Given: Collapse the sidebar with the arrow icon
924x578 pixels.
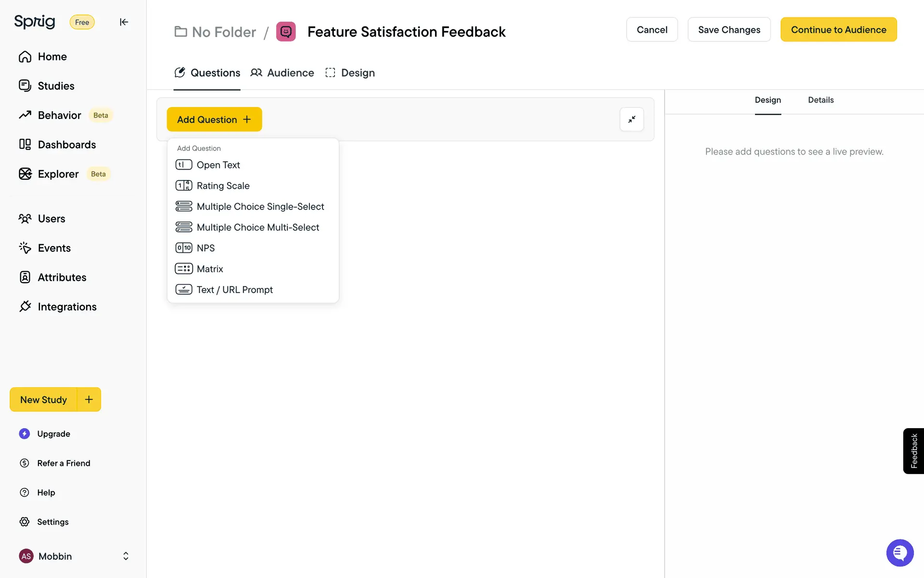Looking at the screenshot, I should (124, 22).
